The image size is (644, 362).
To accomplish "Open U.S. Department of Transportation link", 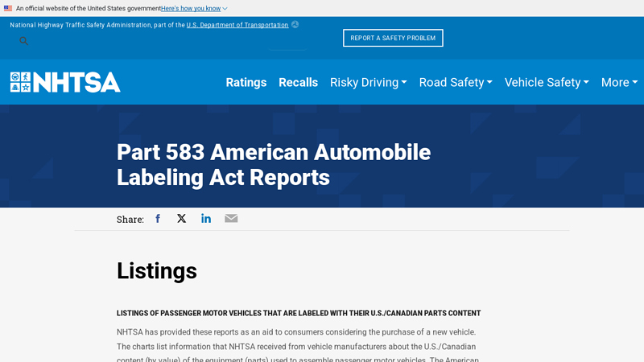I will 237,25.
